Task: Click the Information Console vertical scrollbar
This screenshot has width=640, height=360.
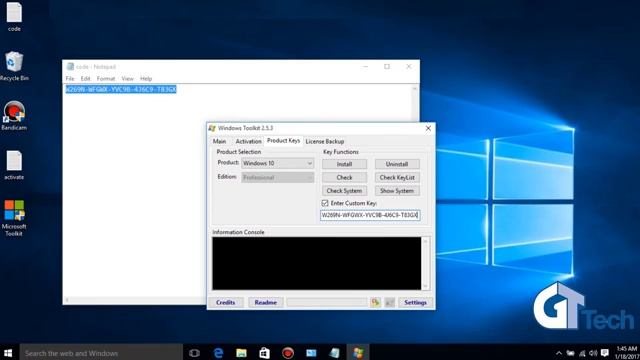Action: [x=425, y=263]
